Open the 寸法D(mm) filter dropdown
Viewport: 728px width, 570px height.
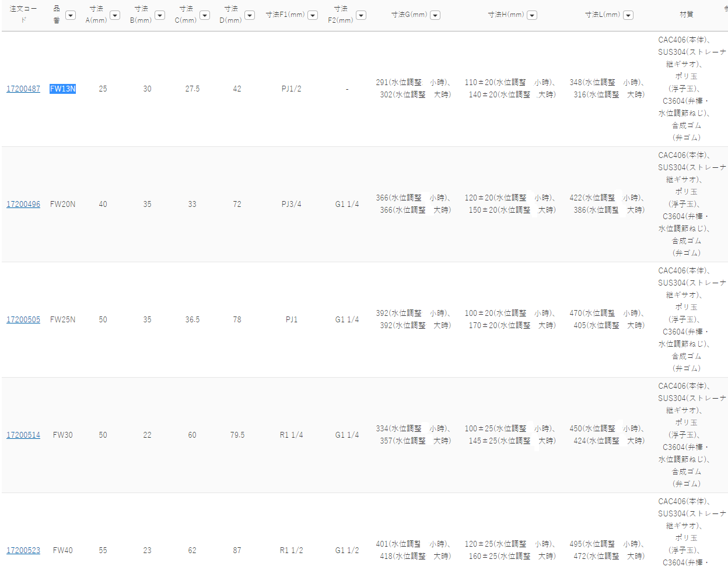pos(250,15)
